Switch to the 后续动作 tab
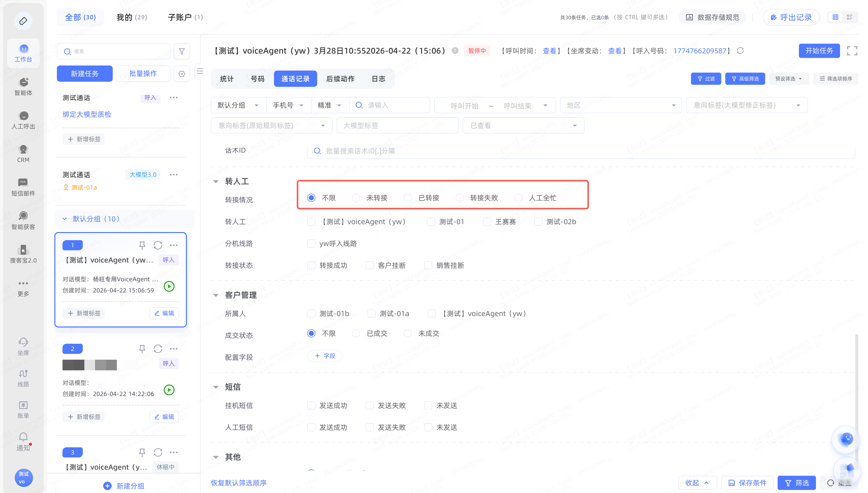The image size is (868, 493). (340, 79)
